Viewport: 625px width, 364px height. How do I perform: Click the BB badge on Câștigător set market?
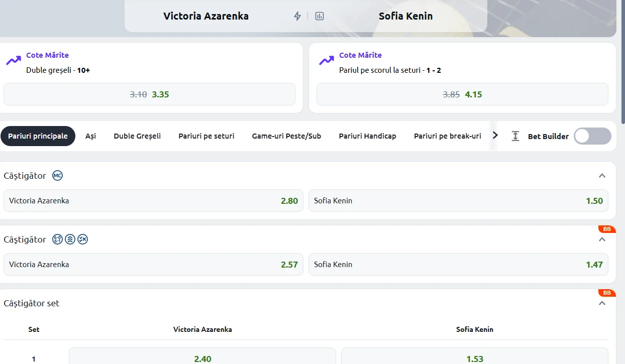607,293
